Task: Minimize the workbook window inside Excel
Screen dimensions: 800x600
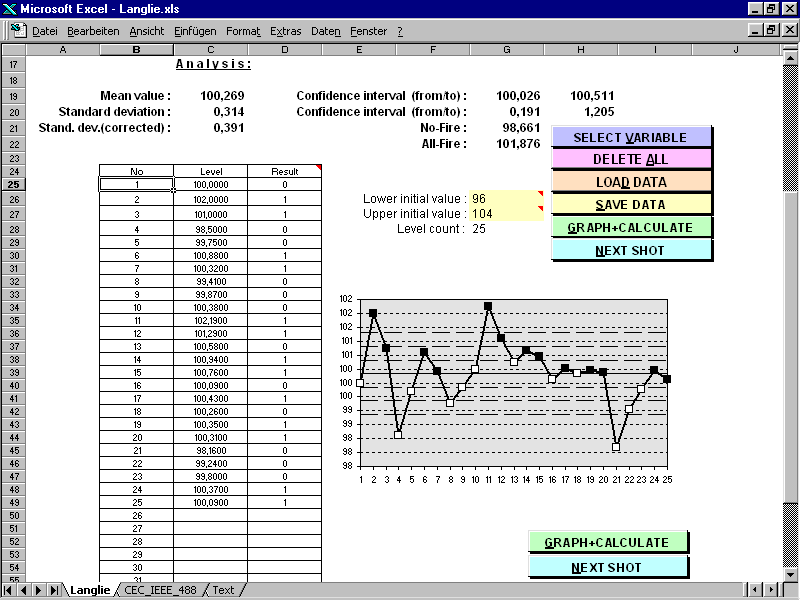Action: click(x=756, y=31)
